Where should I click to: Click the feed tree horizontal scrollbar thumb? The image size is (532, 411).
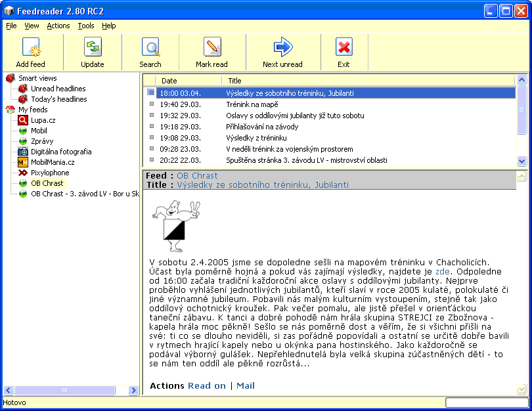pyautogui.click(x=64, y=390)
